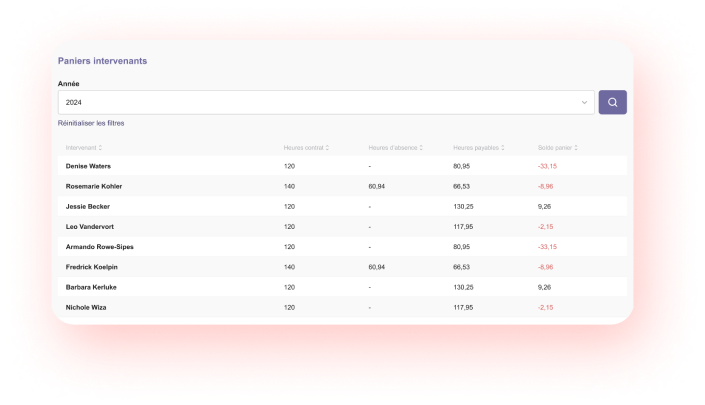
Task: Click Jessie Becker's heures payables value 130,25
Action: 463,206
